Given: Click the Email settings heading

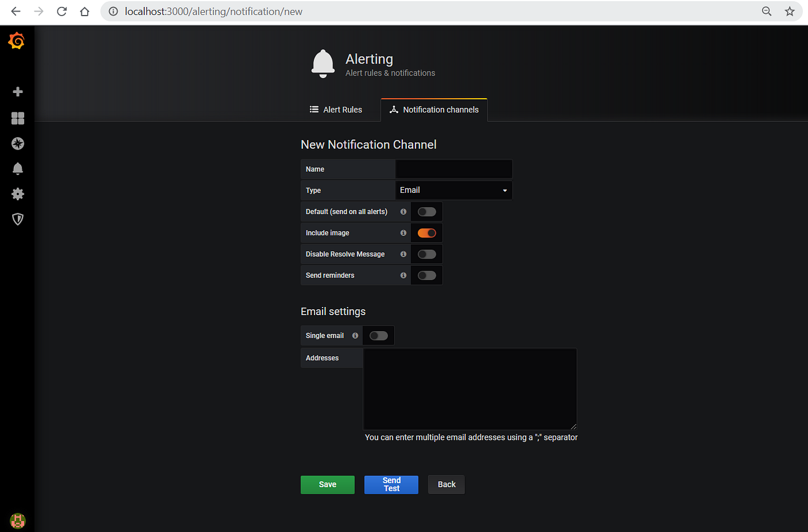Looking at the screenshot, I should pos(333,312).
